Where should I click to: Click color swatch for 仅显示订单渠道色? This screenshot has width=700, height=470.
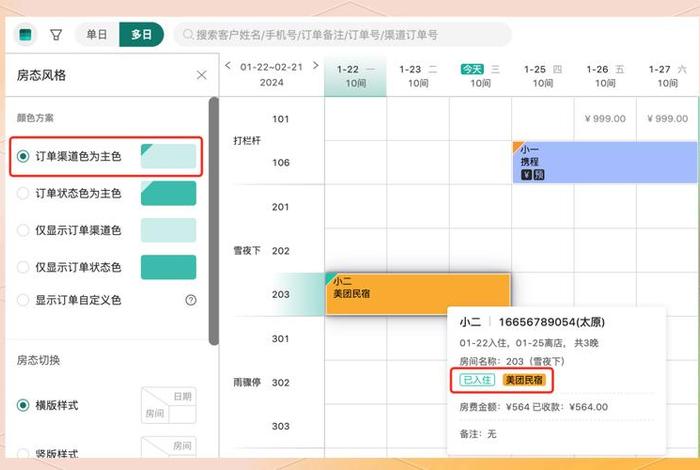(168, 230)
